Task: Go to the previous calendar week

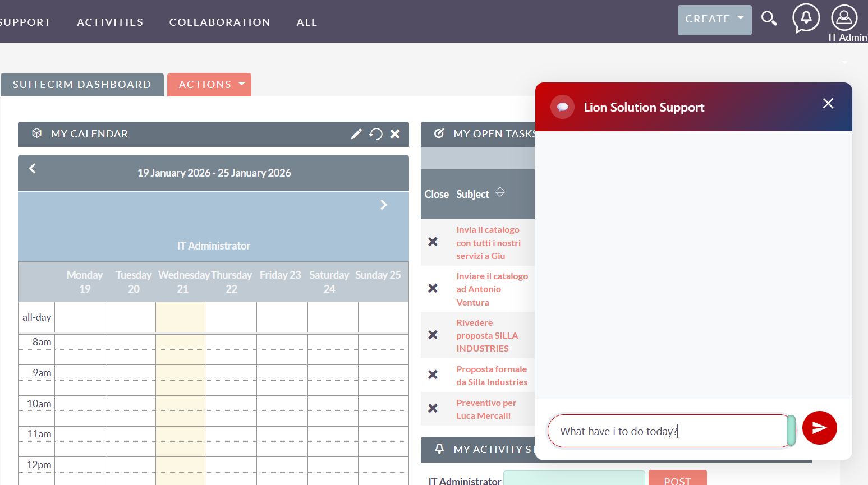Action: click(x=33, y=169)
